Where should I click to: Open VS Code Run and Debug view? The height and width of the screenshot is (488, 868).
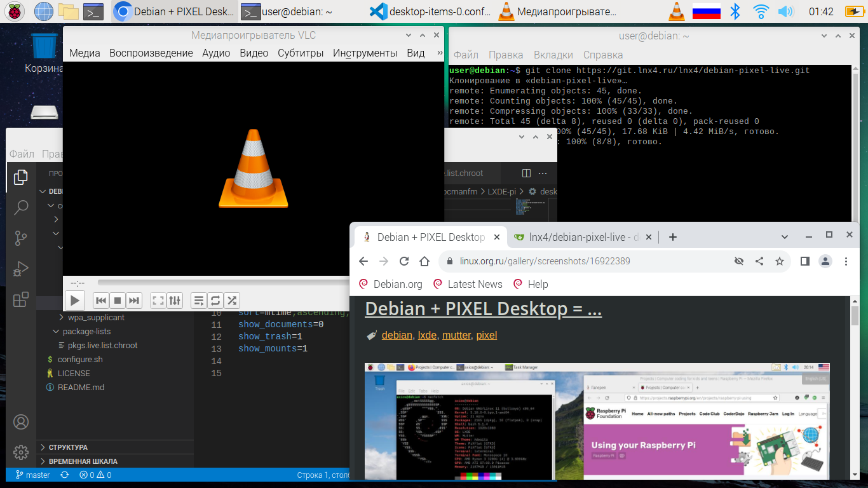(x=21, y=269)
